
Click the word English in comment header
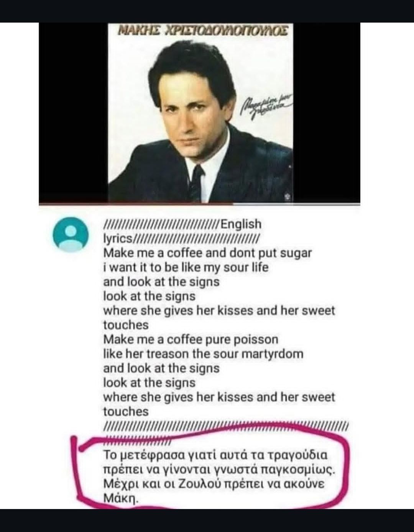(241, 224)
